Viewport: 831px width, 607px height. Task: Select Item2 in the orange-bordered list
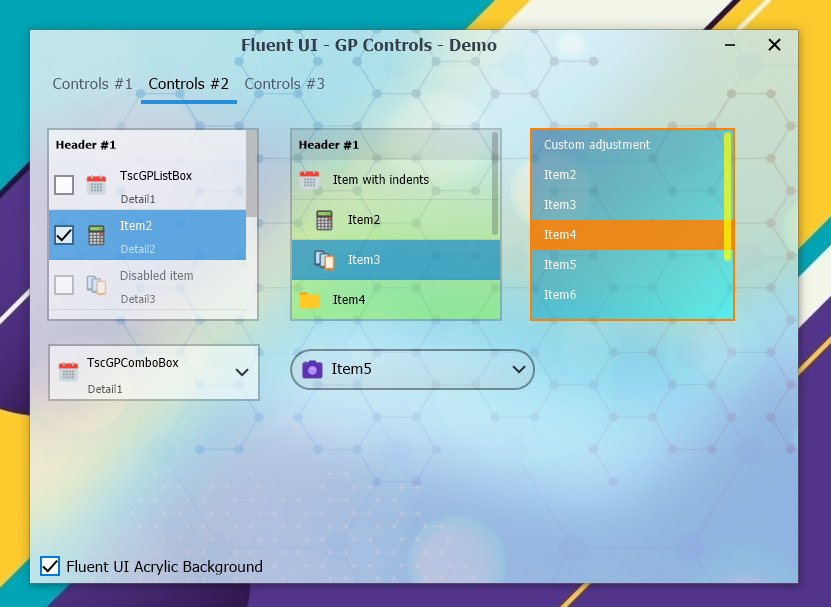627,175
